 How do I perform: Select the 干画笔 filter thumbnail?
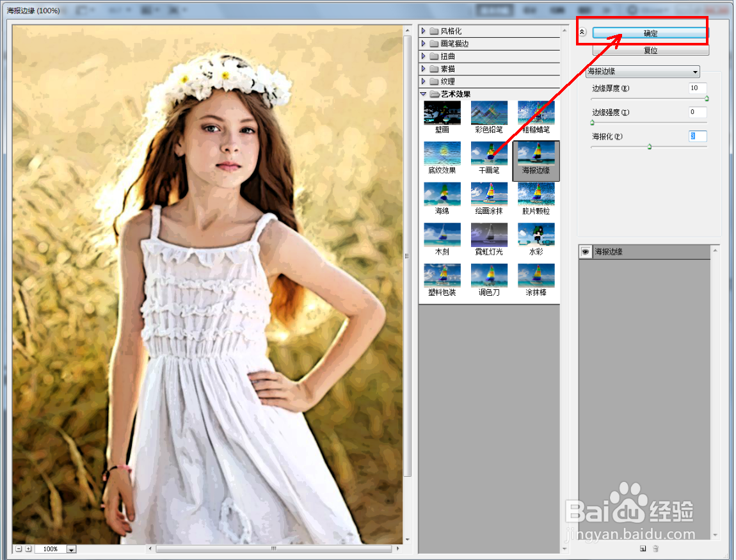click(x=489, y=154)
